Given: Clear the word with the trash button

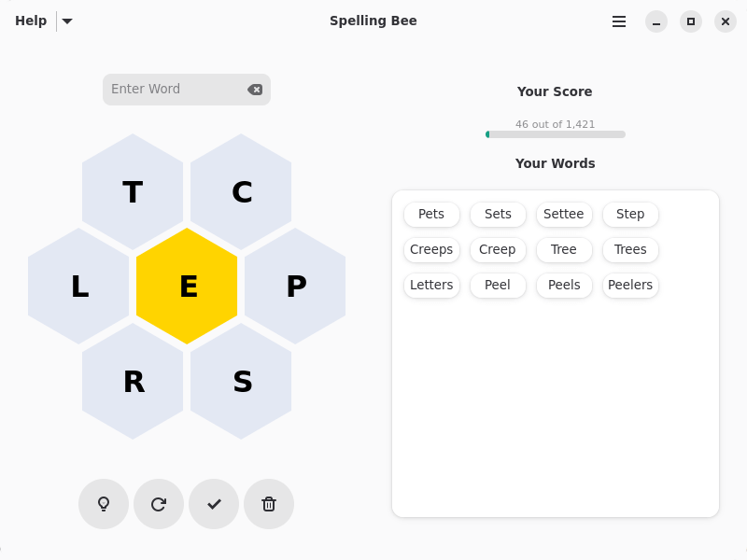Looking at the screenshot, I should pyautogui.click(x=269, y=504).
